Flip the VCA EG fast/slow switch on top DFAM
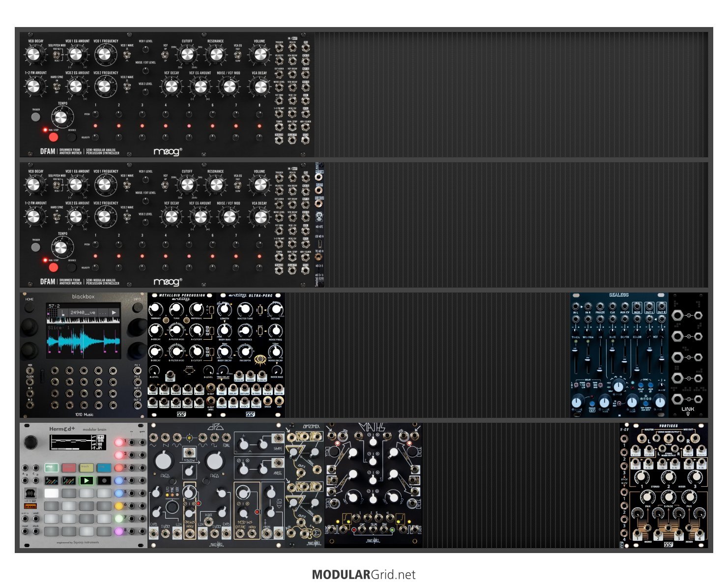The image size is (728, 585). (238, 55)
